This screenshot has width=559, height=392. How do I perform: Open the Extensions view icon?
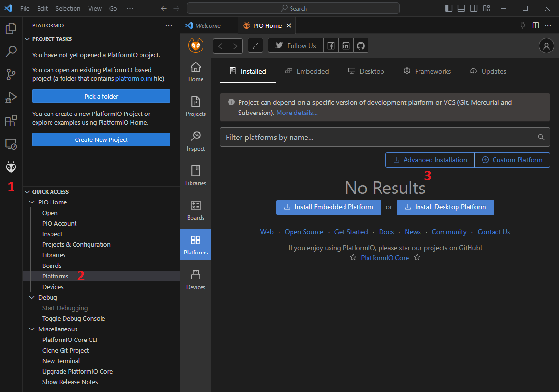[x=11, y=121]
